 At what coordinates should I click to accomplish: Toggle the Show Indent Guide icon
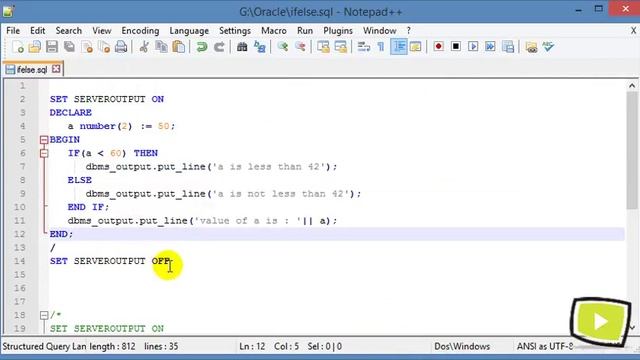(x=398, y=47)
